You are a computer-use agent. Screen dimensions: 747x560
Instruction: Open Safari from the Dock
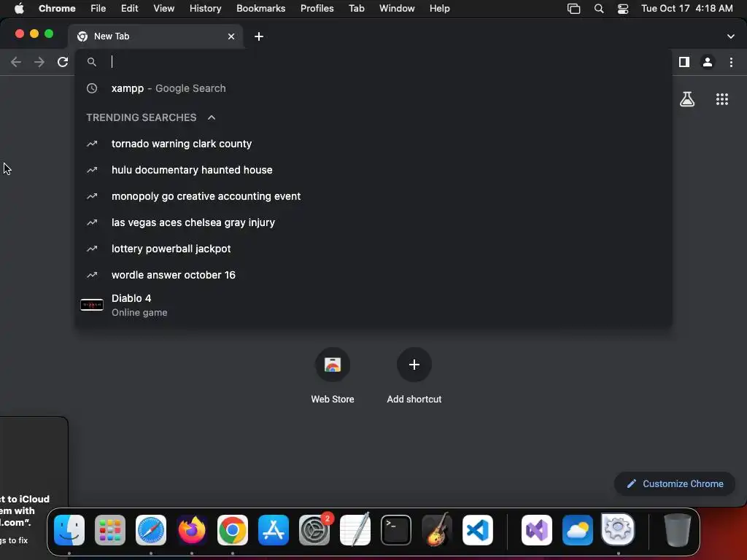click(151, 530)
